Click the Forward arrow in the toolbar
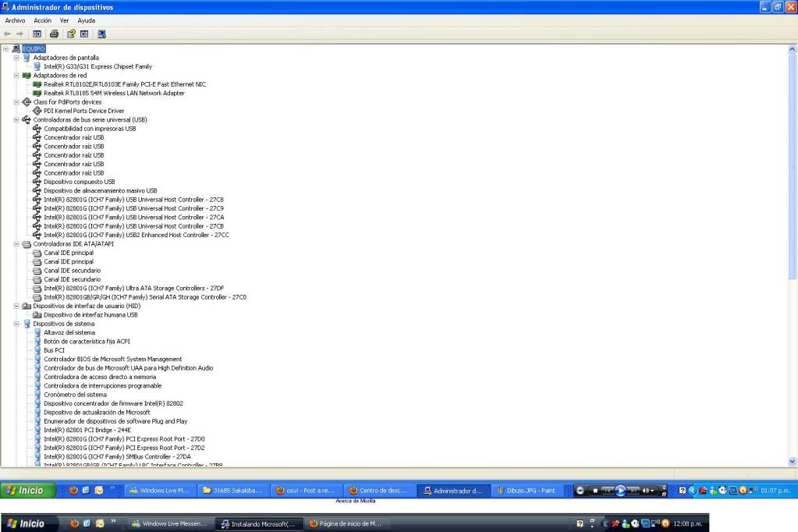 (x=20, y=34)
